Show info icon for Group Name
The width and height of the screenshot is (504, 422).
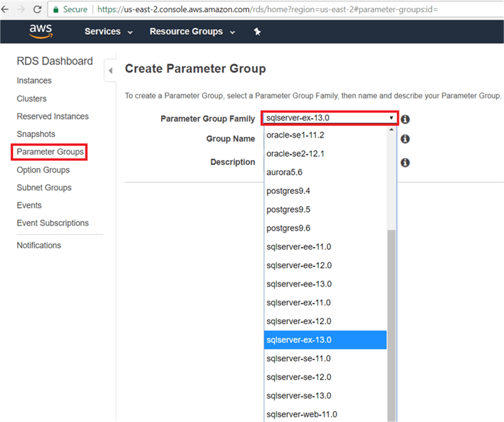coord(405,139)
